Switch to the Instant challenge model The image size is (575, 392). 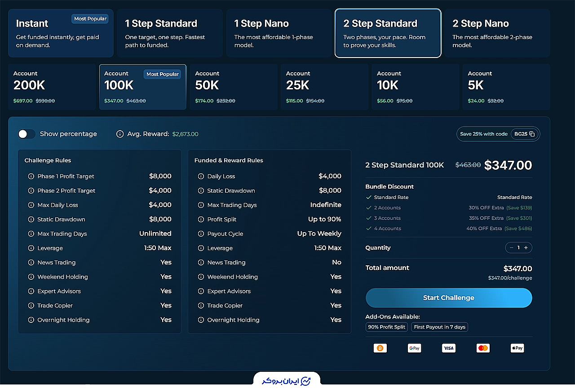pos(61,33)
